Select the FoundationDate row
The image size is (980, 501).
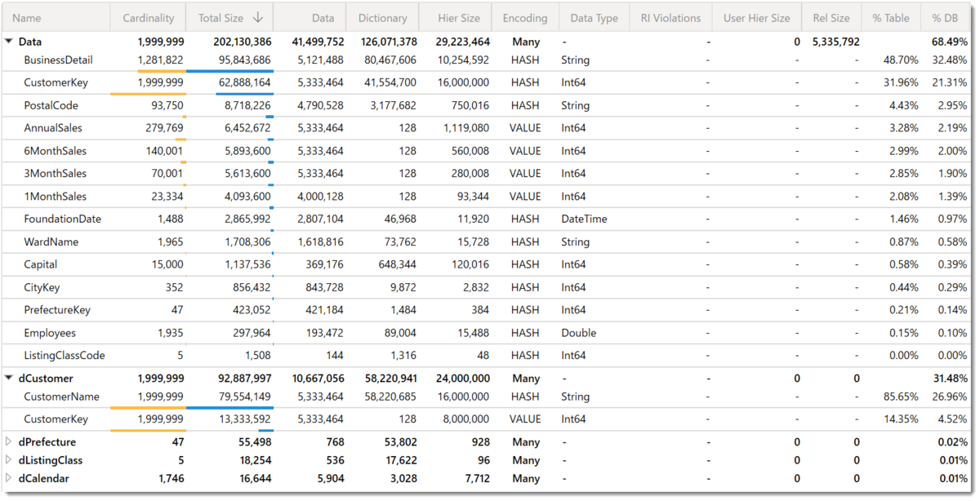[488, 219]
